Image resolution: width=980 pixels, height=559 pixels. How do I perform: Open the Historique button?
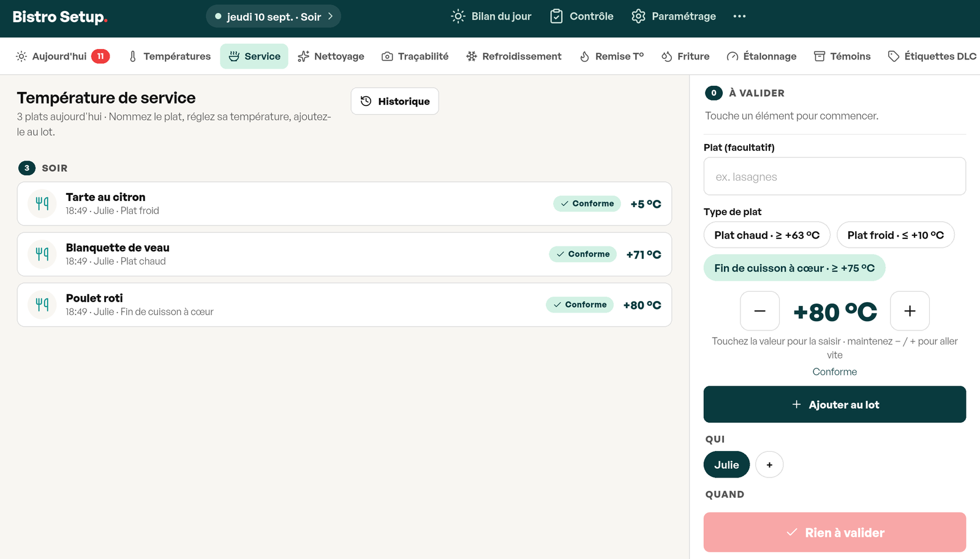pyautogui.click(x=395, y=101)
